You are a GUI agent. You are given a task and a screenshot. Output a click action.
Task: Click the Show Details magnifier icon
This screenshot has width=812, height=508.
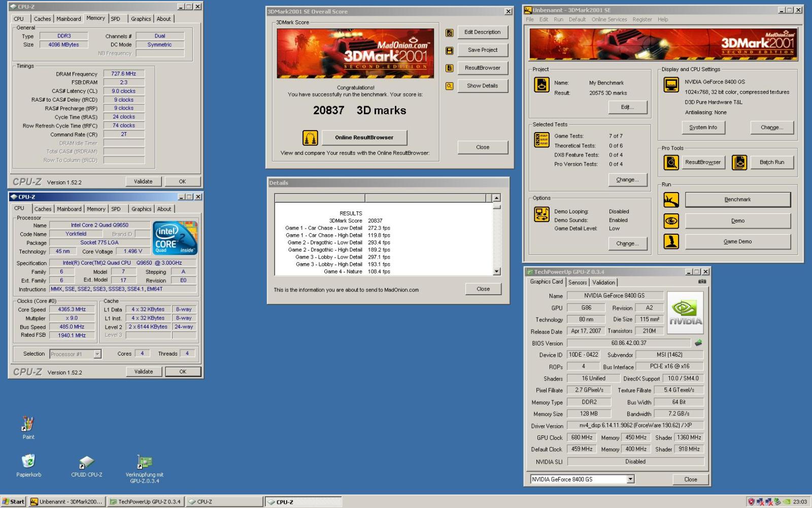tap(449, 86)
